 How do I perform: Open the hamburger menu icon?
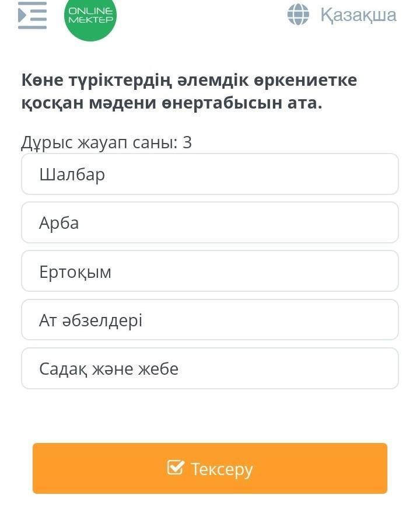[x=32, y=15]
